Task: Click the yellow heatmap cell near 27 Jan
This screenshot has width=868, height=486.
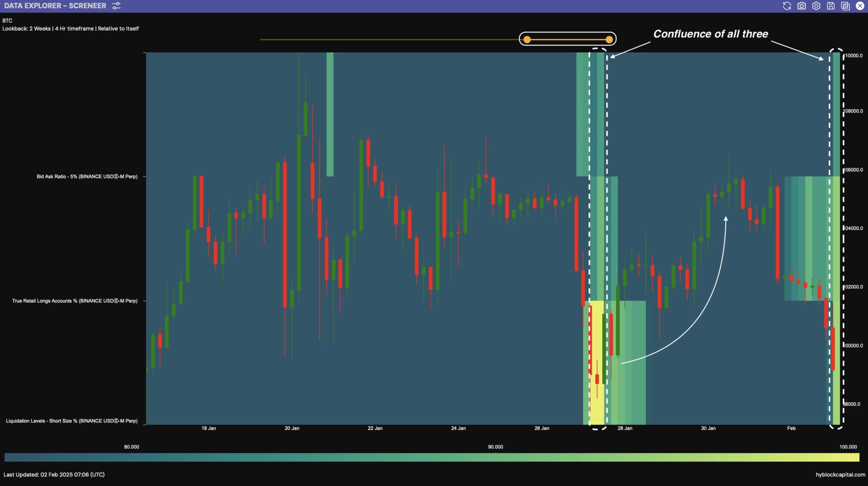Action: (597, 362)
